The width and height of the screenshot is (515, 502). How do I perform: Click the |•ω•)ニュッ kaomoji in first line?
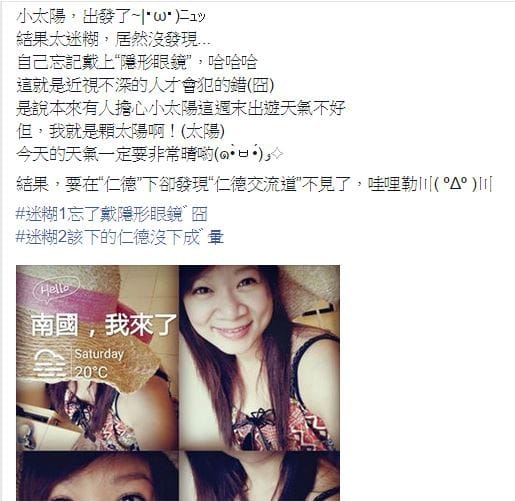point(173,17)
